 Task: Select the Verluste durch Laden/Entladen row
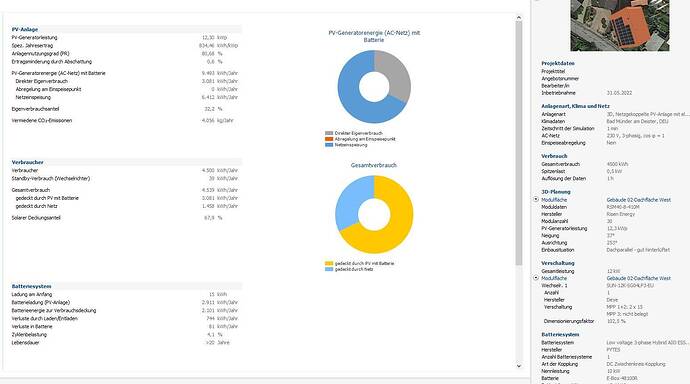(x=125, y=318)
